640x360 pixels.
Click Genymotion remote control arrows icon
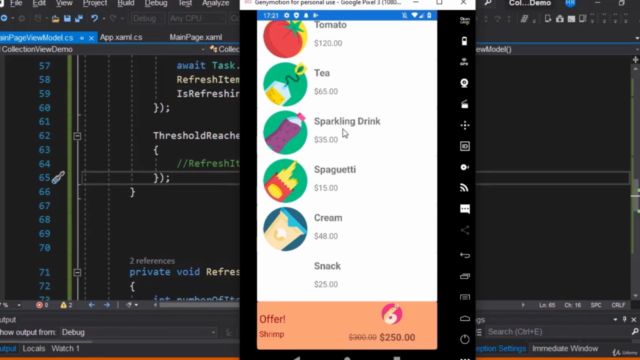464,125
